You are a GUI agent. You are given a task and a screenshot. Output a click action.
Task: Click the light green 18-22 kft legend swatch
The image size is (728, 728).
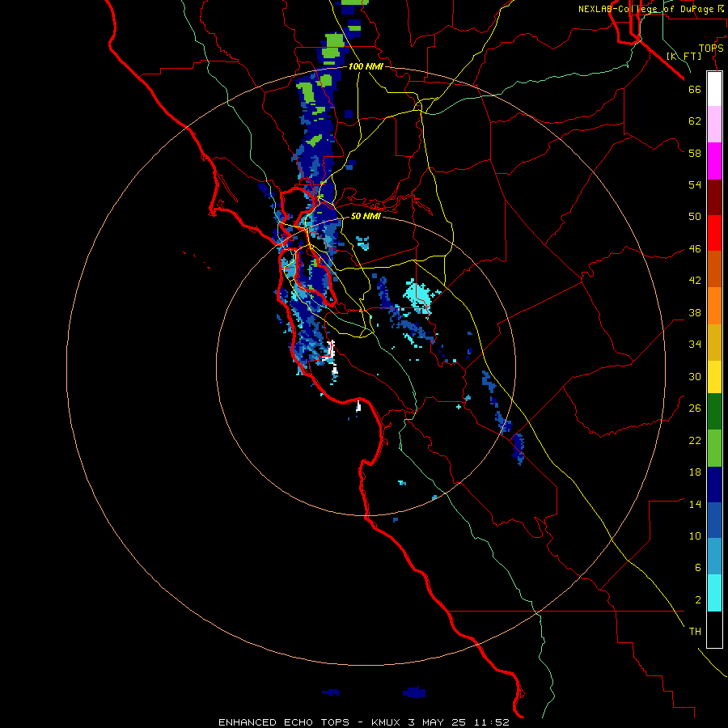click(x=714, y=448)
